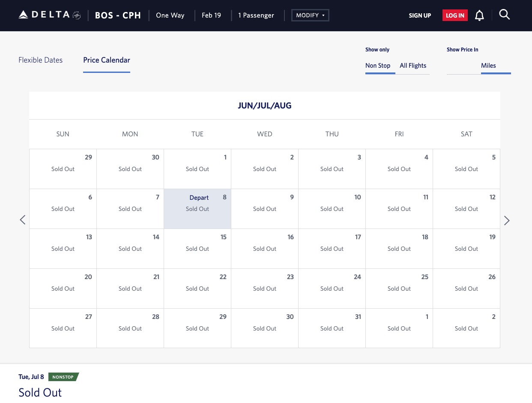This screenshot has width=532, height=403.
Task: Select the Price Calendar tab
Action: 107,60
